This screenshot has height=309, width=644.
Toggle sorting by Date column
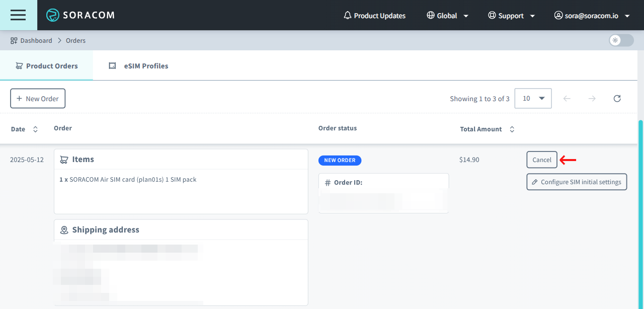coord(35,129)
